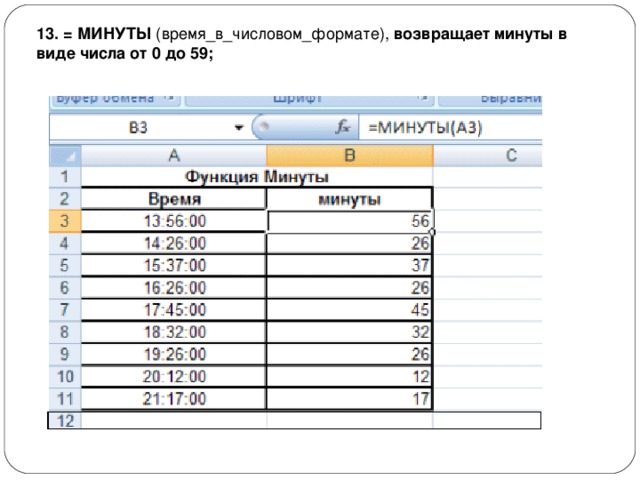Image resolution: width=640 pixels, height=480 pixels.
Task: Open the Буфер обмена group dialog launcher
Action: pyautogui.click(x=169, y=98)
